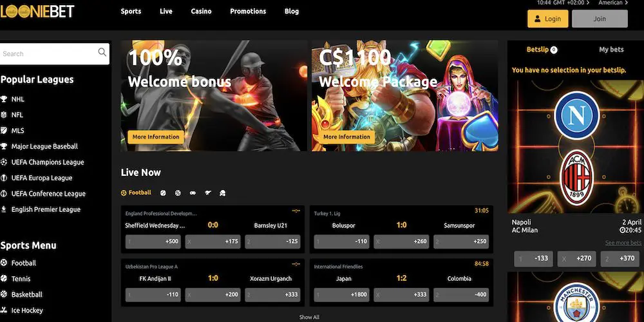Viewport: 644px width, 322px height.
Task: Click the Join button
Action: click(600, 19)
